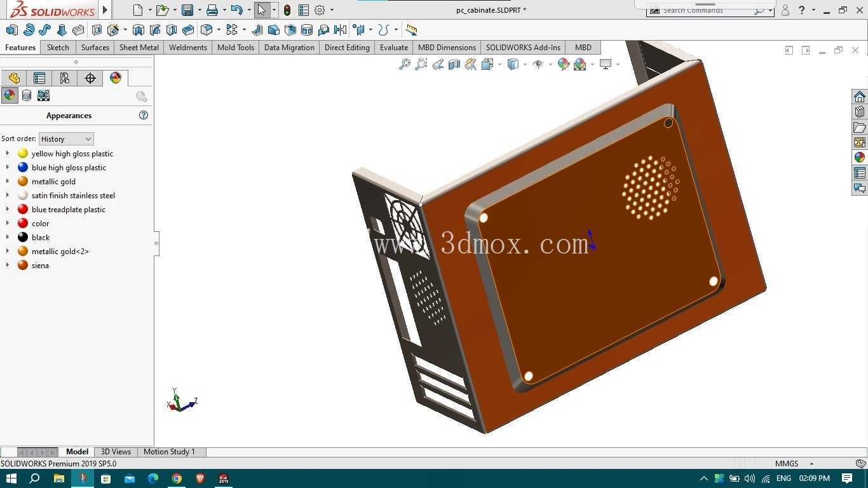The image size is (868, 488).
Task: Open Display Style dropdown arrow
Action: point(525,65)
